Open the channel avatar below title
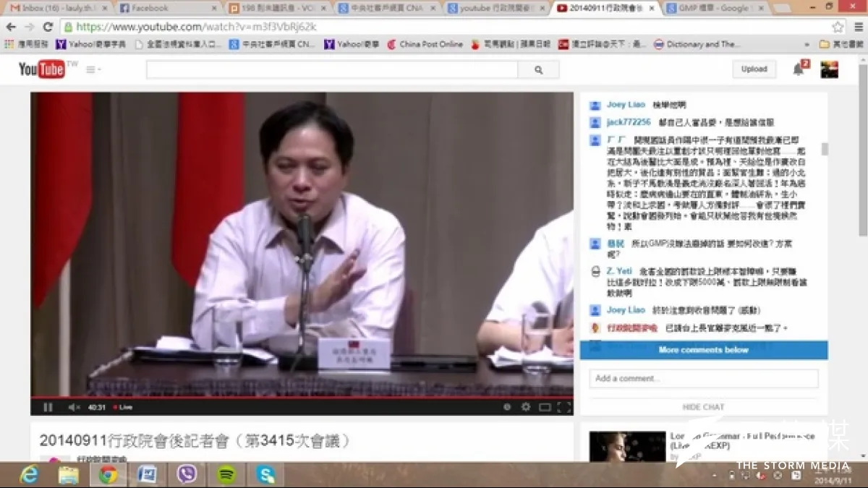The width and height of the screenshot is (868, 488). click(x=55, y=459)
